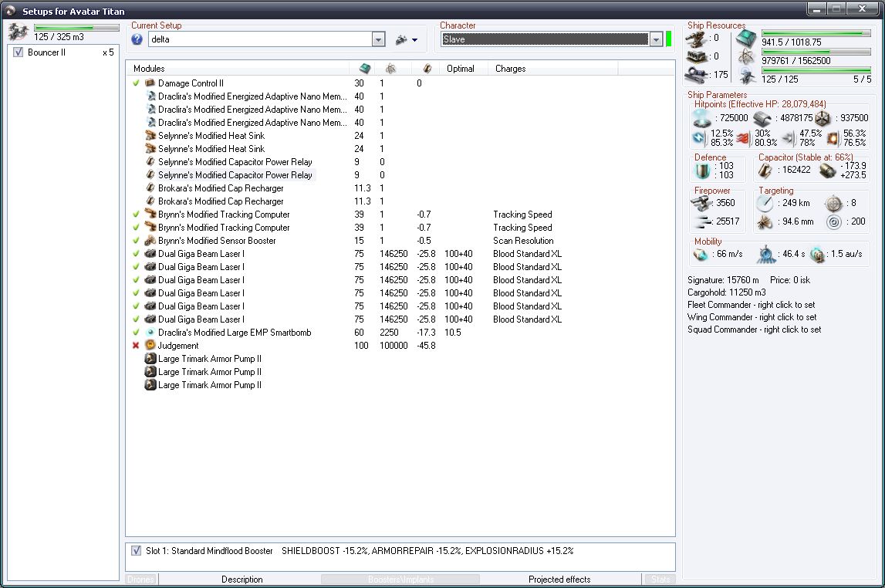Click the capacitor column header icon
This screenshot has width=885, height=588.
tap(427, 68)
